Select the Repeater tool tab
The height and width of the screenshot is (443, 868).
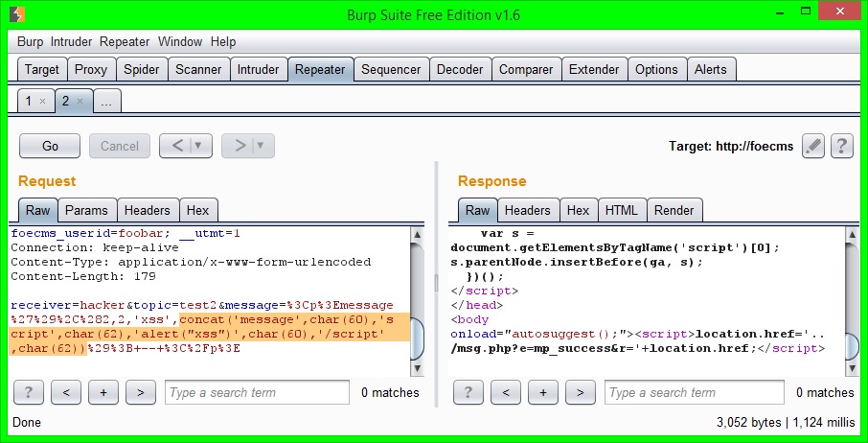coord(321,70)
